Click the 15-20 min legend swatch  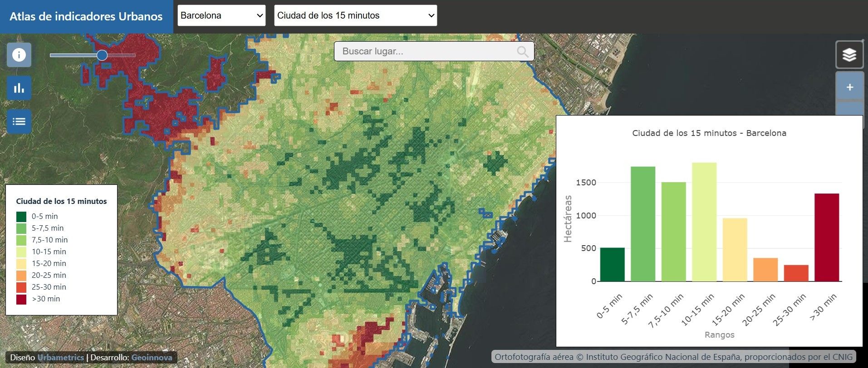(x=21, y=263)
